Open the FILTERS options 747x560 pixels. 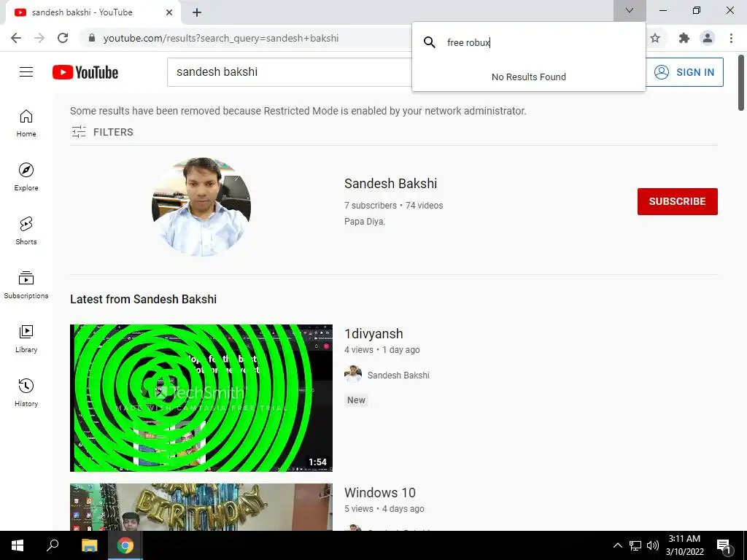click(102, 132)
